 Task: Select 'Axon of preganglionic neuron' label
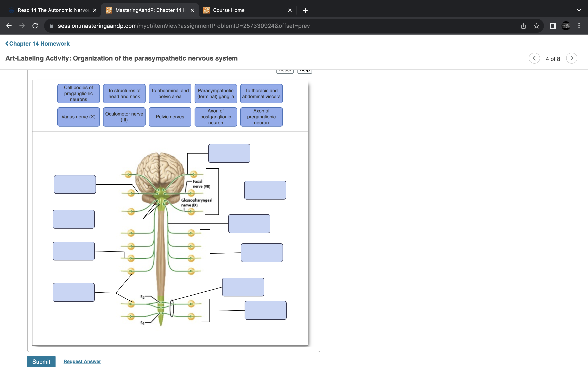pos(261,117)
